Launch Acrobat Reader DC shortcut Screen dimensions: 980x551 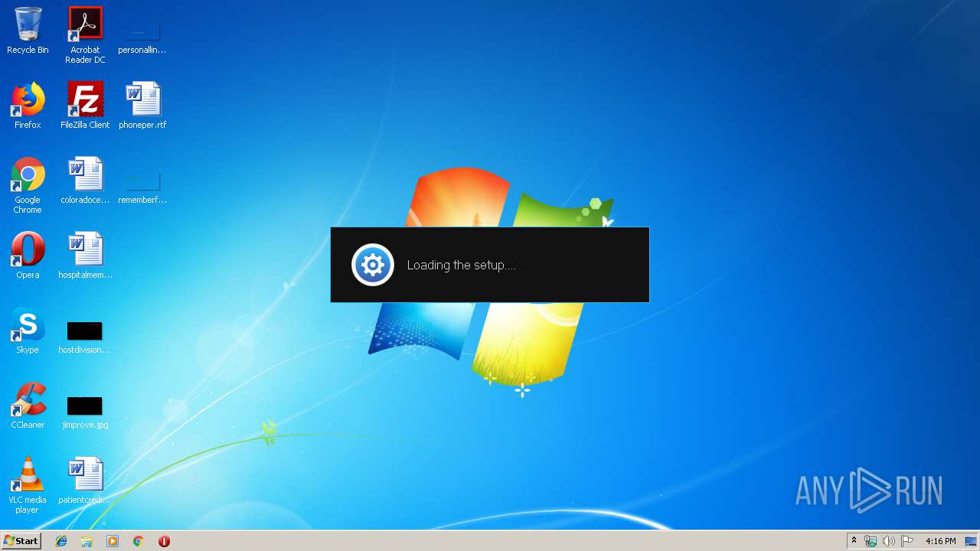85,34
